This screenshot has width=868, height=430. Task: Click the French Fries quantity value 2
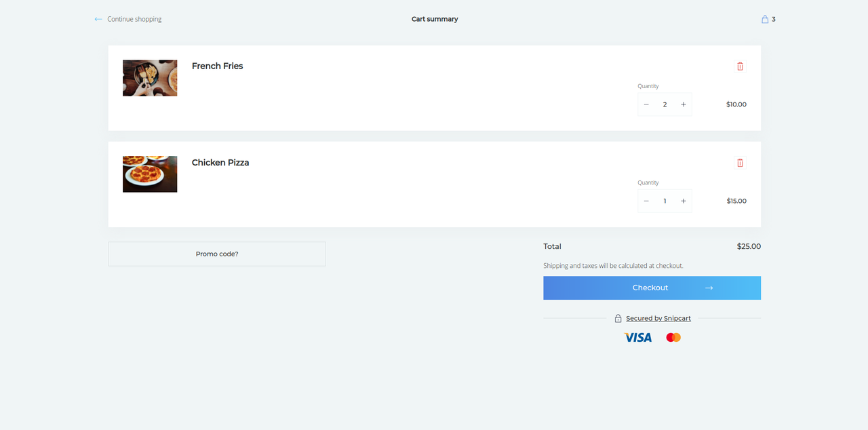click(665, 104)
